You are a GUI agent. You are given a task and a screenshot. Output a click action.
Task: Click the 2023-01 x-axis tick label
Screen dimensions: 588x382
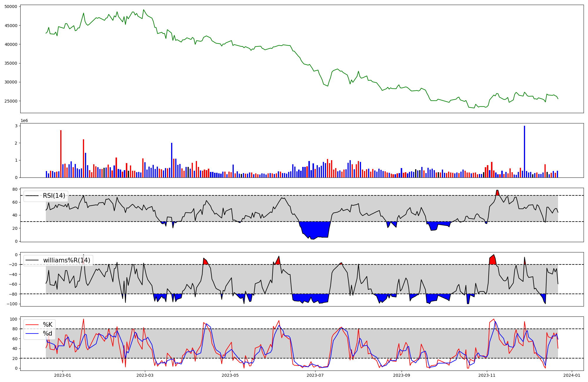coord(62,375)
